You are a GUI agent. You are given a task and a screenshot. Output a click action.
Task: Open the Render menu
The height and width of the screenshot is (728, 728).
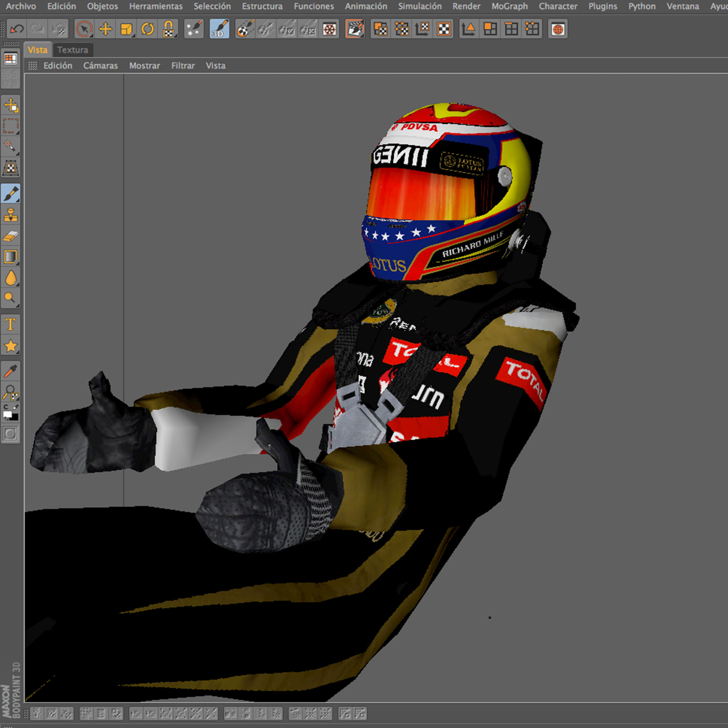tap(466, 6)
